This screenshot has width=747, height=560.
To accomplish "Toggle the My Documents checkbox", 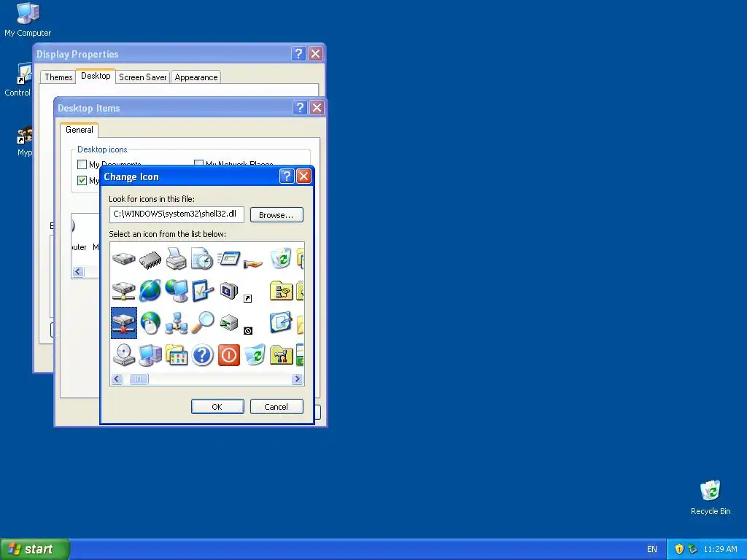I will 82,165.
